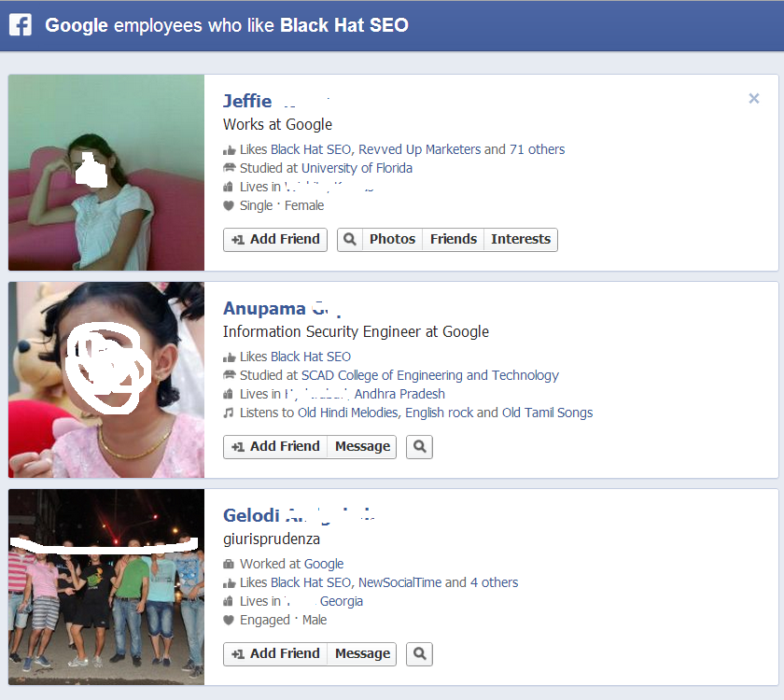Click the heart icon beside Single · Female
Viewport: 784px width, 700px height.
click(229, 206)
